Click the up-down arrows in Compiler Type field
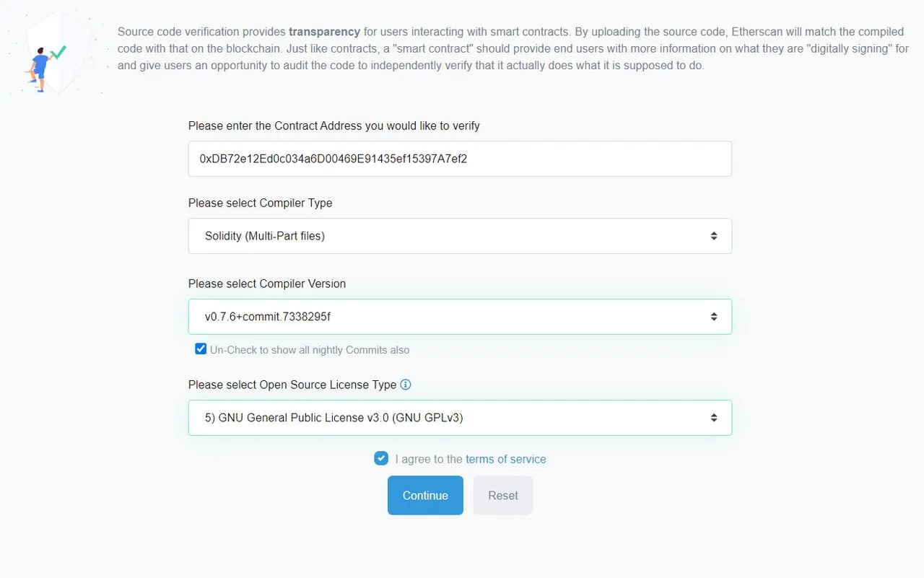This screenshot has height=578, width=924. [713, 236]
